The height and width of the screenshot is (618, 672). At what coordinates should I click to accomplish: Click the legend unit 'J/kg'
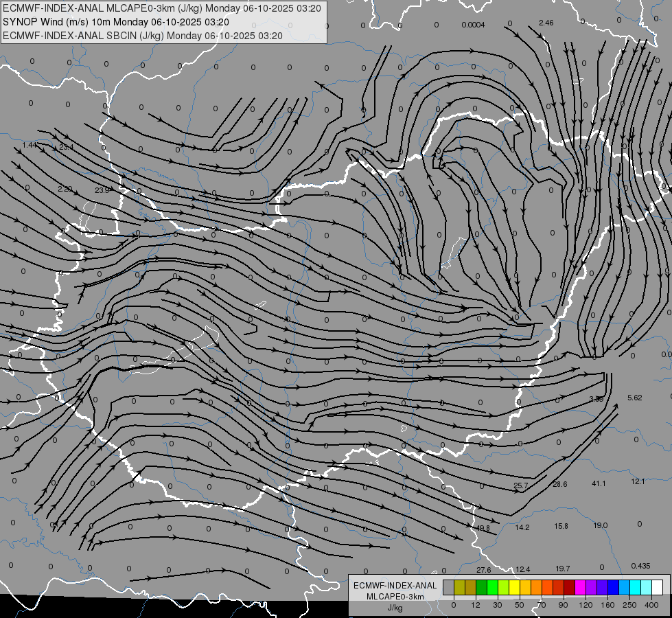(x=395, y=608)
